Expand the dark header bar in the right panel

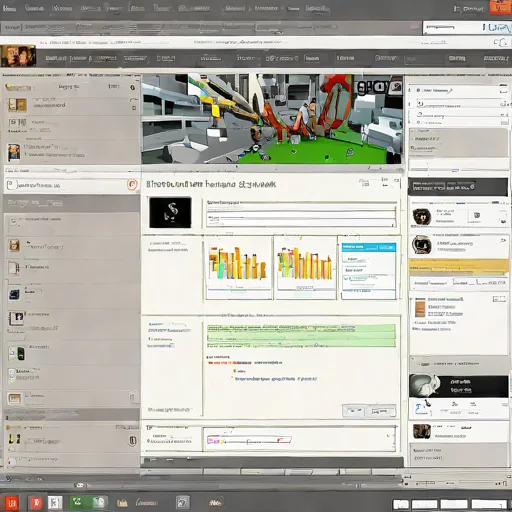coord(458,187)
